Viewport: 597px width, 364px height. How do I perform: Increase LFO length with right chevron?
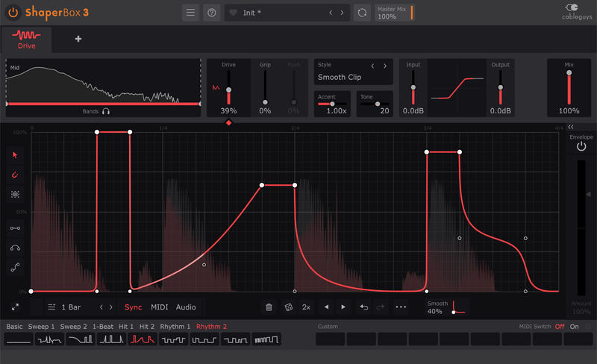[110, 307]
